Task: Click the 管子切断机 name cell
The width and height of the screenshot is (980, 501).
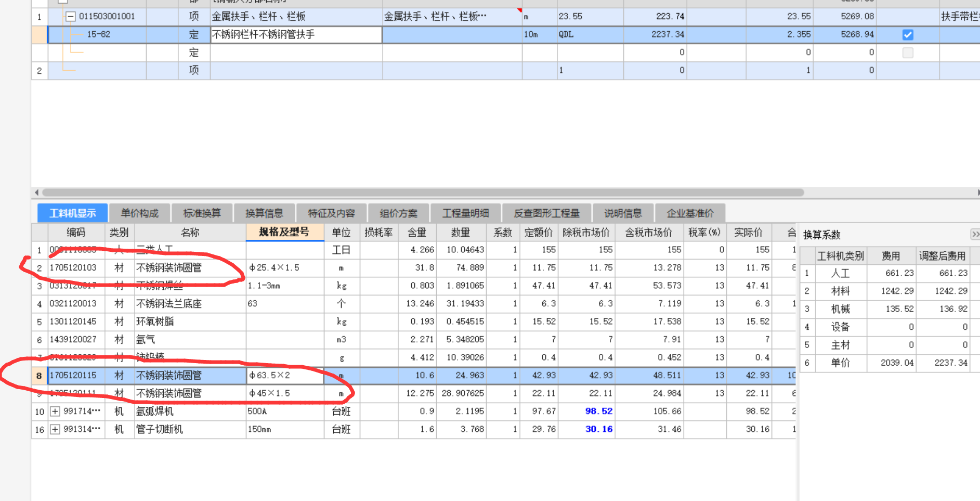Action: click(x=190, y=430)
